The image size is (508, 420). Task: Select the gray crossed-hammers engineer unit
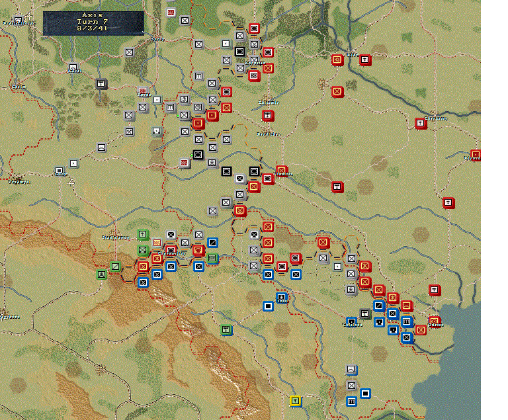coord(129,131)
